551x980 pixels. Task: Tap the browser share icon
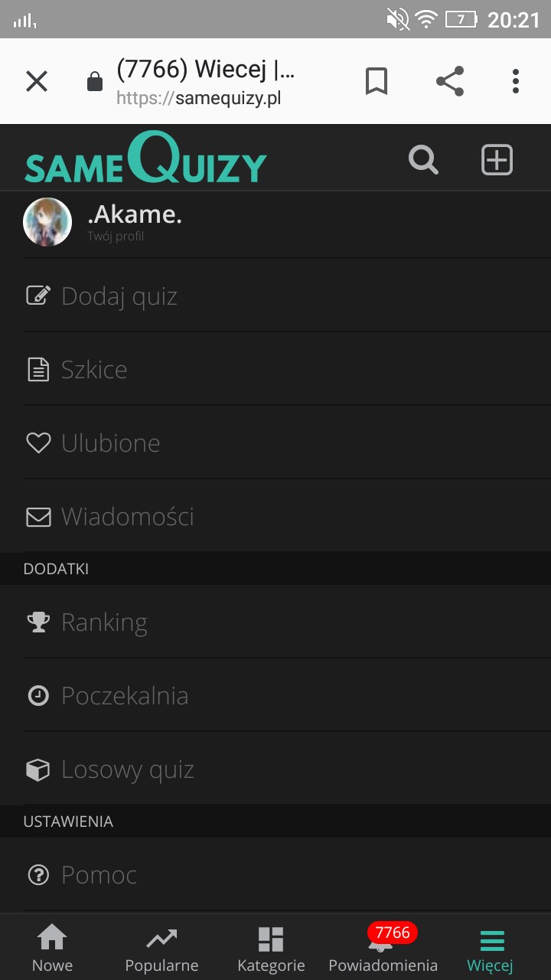click(450, 80)
